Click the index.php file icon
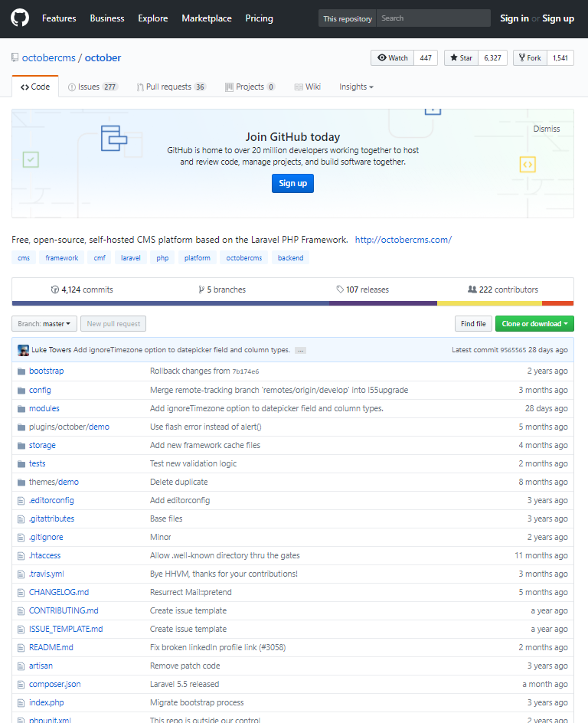 click(x=21, y=703)
